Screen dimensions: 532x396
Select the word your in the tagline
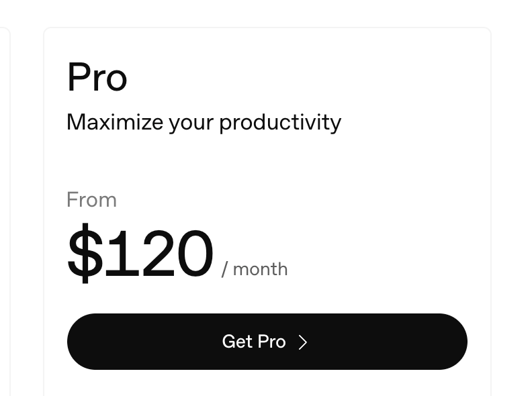pyautogui.click(x=191, y=123)
